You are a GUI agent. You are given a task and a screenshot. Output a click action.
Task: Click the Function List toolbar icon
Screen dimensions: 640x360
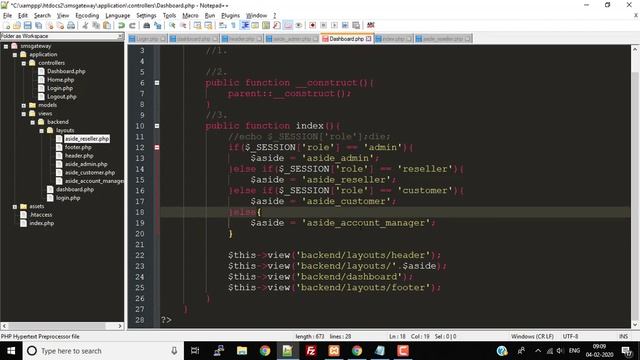tap(277, 25)
